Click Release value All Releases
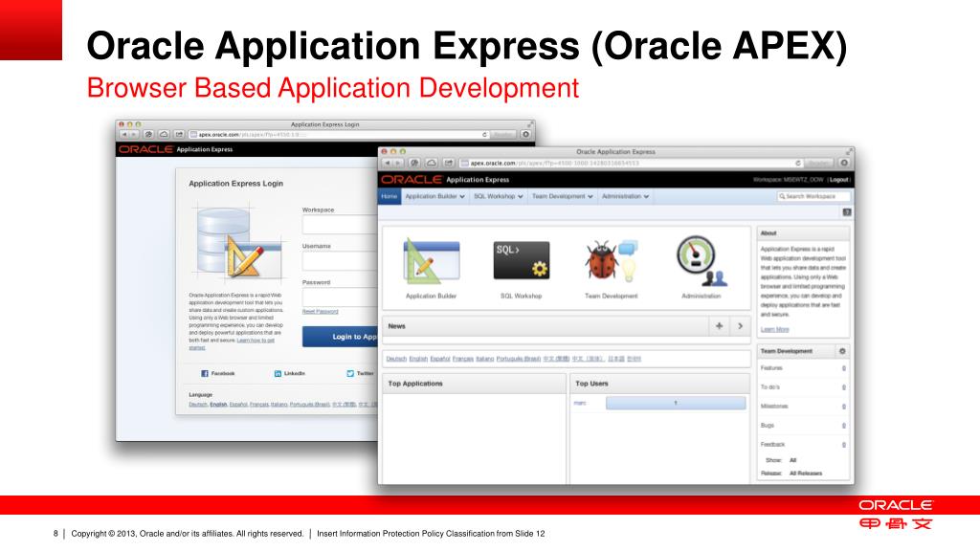980x551 pixels. (x=806, y=473)
